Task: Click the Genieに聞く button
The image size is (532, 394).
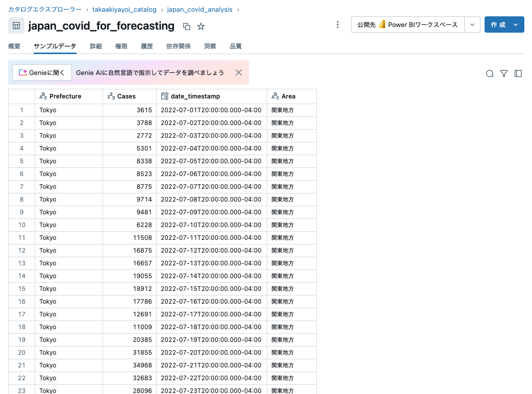Action: [41, 72]
